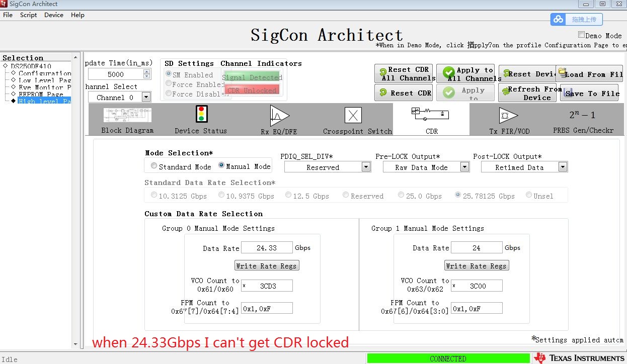Image resolution: width=627 pixels, height=364 pixels.
Task: Open Tx FIR/VOD driver icon
Action: pos(508,116)
